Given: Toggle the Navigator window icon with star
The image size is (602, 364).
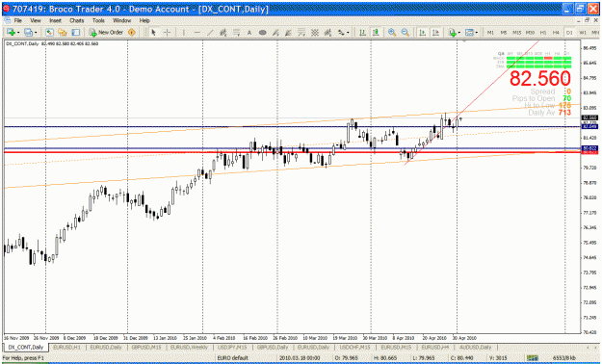Looking at the screenshot, I should click(x=63, y=33).
